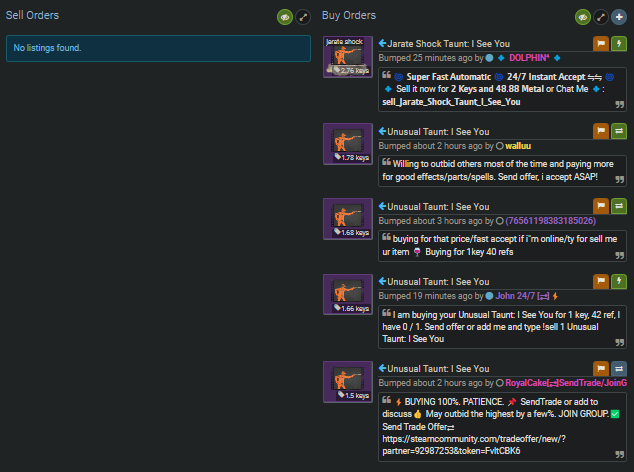The height and width of the screenshot is (472, 634).
Task: Flag the walluu buy listing
Action: pyautogui.click(x=601, y=131)
